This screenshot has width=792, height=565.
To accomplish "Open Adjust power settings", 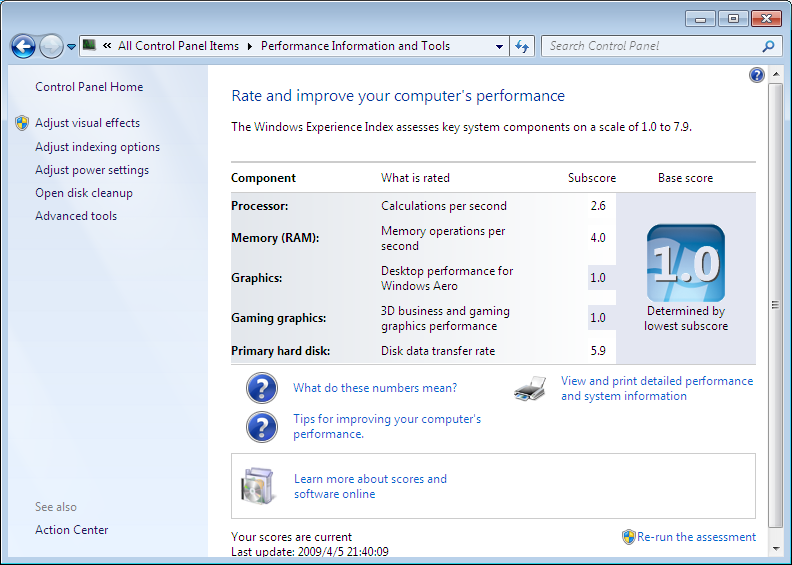I will [92, 170].
